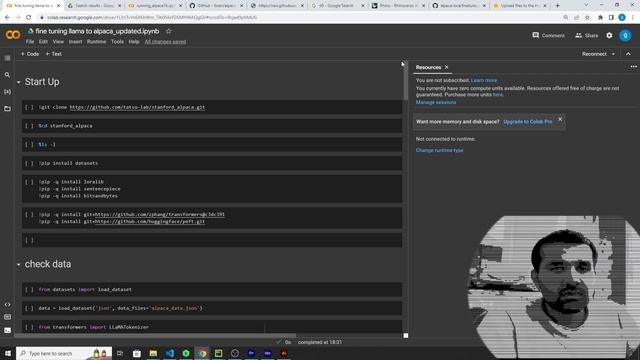Open the Reconnect dropdown arrow

(x=613, y=54)
